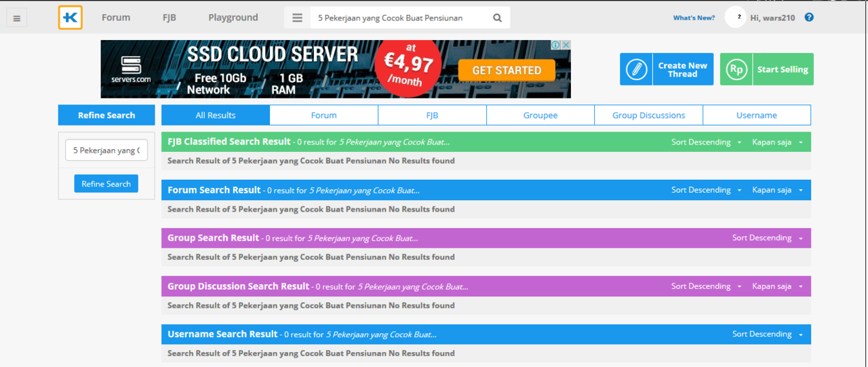Click the FJB Classified Search Result heading
The image size is (868, 367).
(x=229, y=142)
